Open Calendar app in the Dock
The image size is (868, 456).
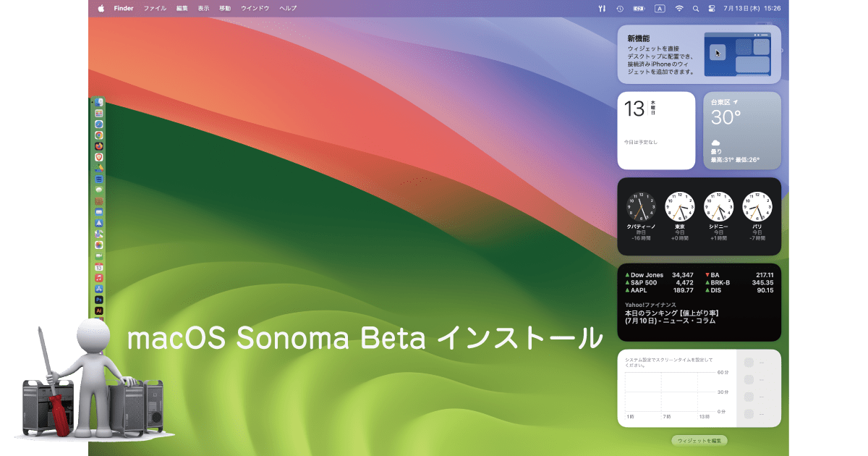pyautogui.click(x=99, y=267)
